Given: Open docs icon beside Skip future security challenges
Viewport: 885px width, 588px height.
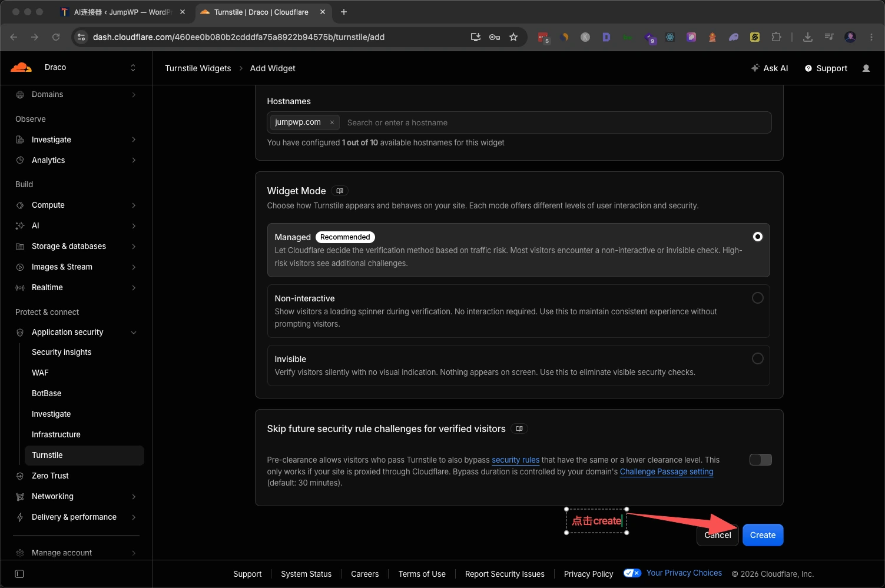Looking at the screenshot, I should pos(519,428).
